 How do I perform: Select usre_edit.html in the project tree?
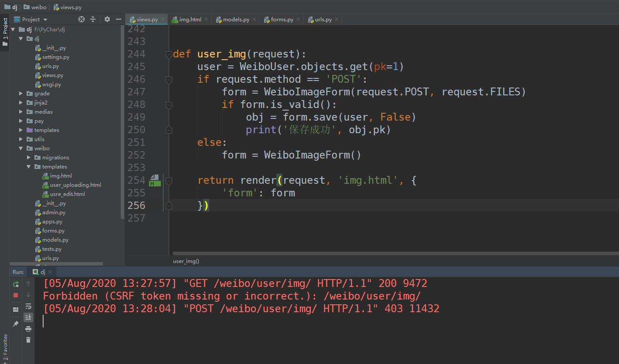coord(68,194)
